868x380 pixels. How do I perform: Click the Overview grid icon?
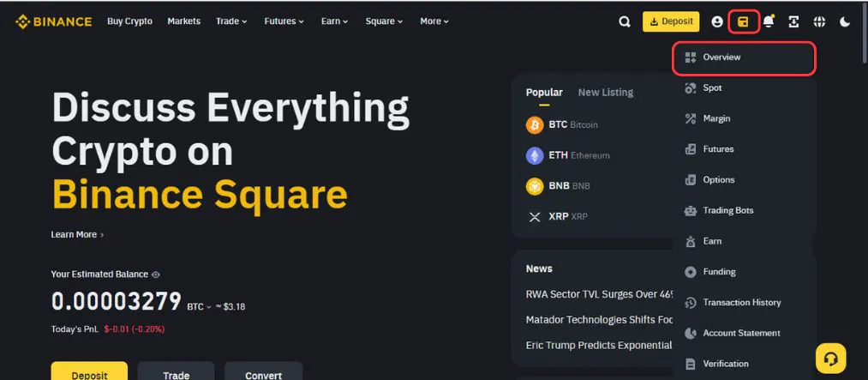[691, 57]
